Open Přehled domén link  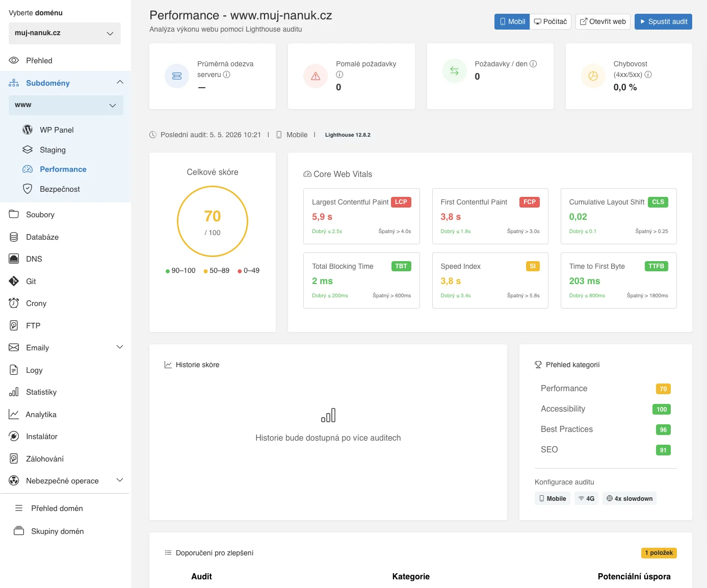[x=57, y=508]
